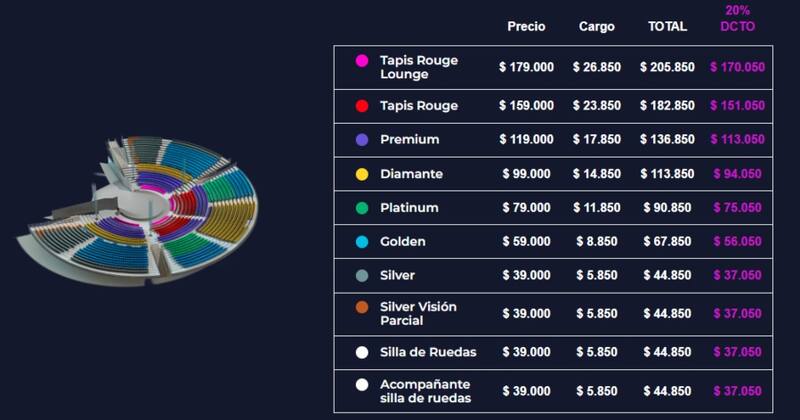Click the orange Silver Visión Parcial dot

point(362,307)
